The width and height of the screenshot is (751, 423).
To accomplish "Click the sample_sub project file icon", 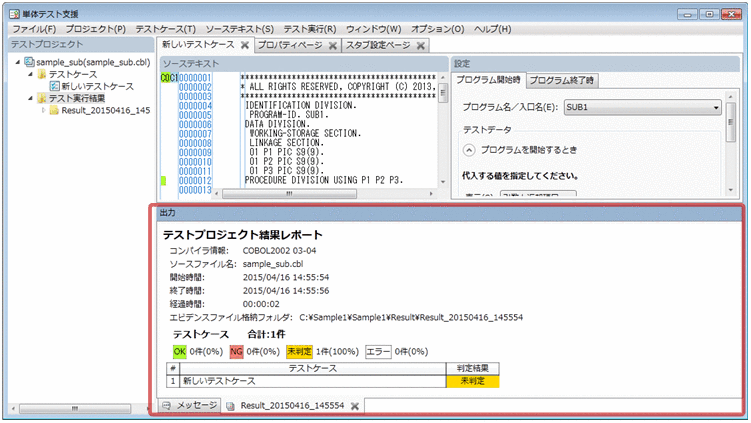I will pyautogui.click(x=29, y=62).
